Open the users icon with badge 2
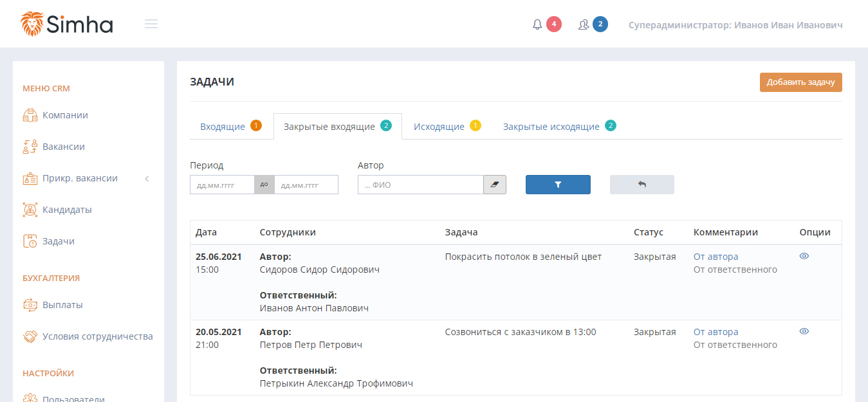This screenshot has width=868, height=402. 584,24
